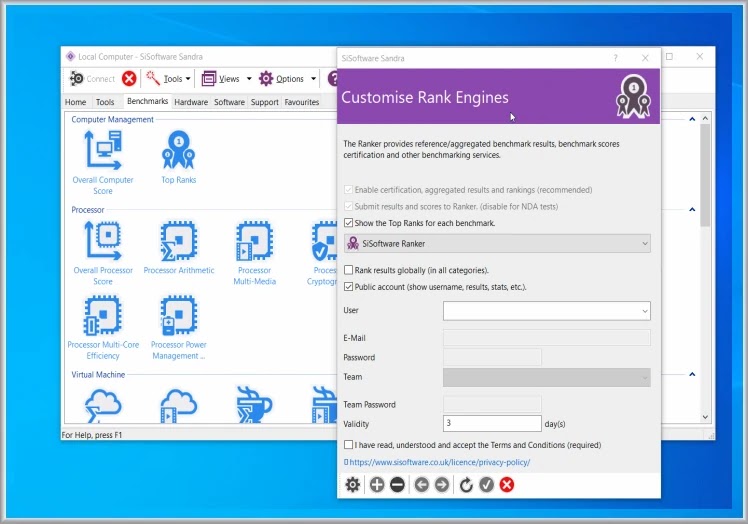Open the Team dropdown
Image resolution: width=748 pixels, height=524 pixels.
546,377
